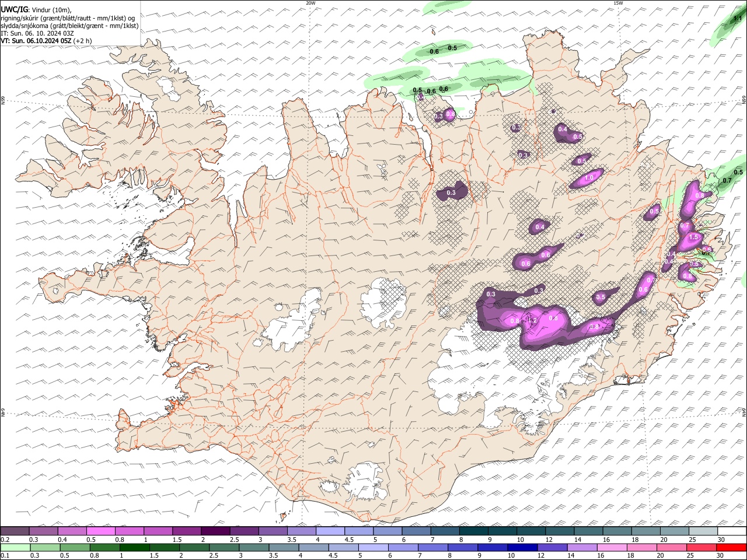The height and width of the screenshot is (560, 747).
Task: Click the initial time line IT: Sun. 06. 10. 2024 03Z
Action: pos(38,33)
